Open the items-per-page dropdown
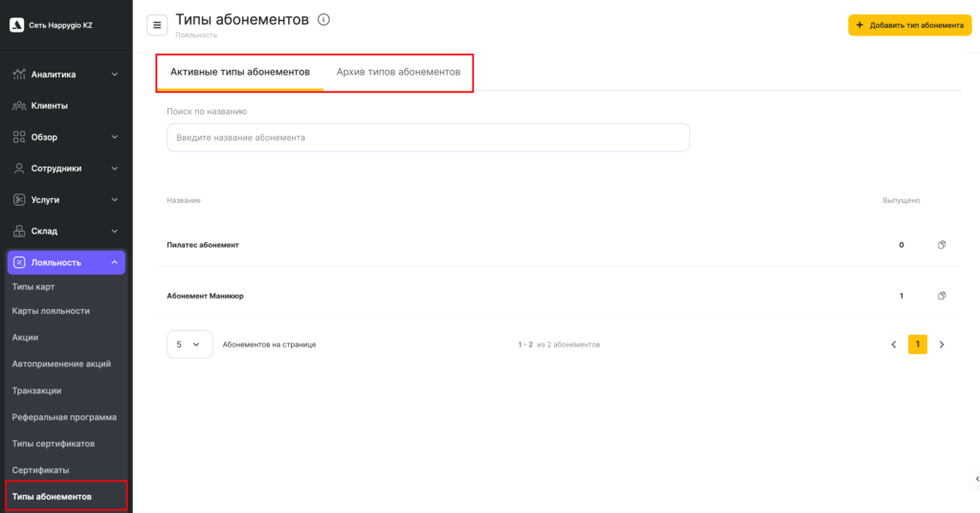This screenshot has width=980, height=513. pyautogui.click(x=189, y=345)
